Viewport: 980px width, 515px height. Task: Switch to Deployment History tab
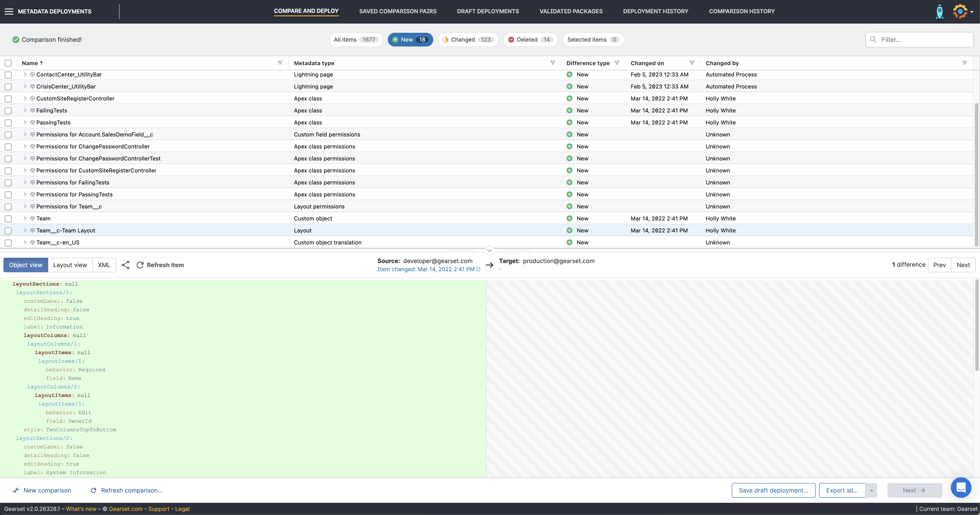(x=655, y=11)
